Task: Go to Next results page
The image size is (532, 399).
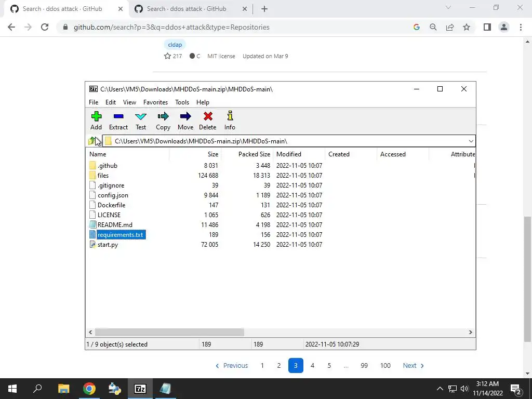Action: point(413,366)
